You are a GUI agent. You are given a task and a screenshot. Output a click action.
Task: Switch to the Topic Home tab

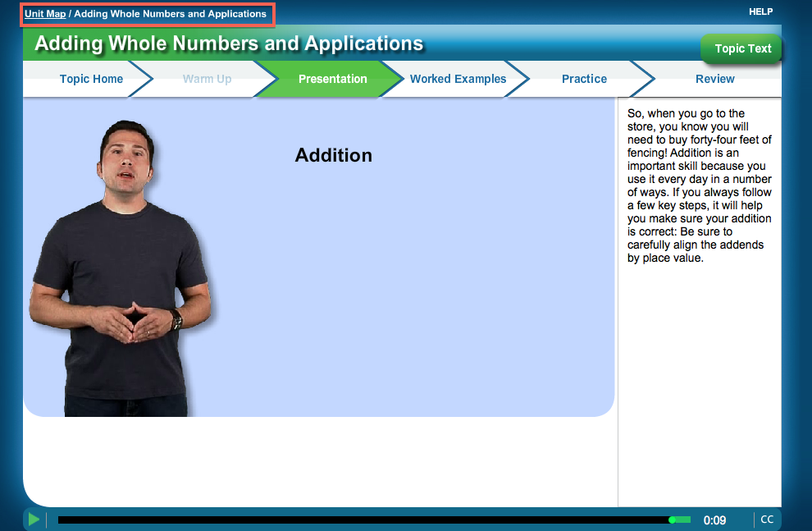(x=90, y=79)
